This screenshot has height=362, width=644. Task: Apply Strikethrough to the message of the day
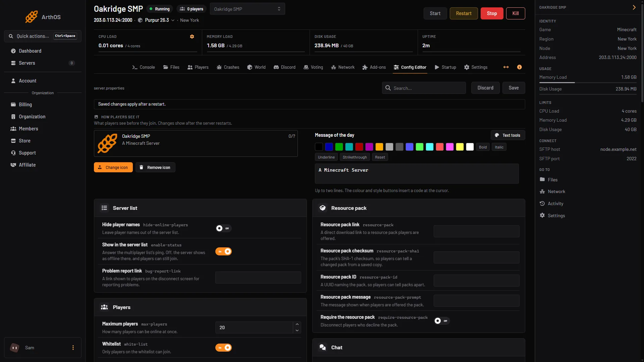tap(355, 157)
